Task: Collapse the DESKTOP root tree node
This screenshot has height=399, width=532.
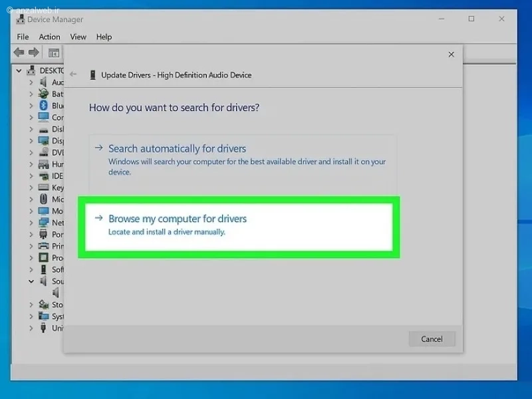Action: tap(19, 70)
